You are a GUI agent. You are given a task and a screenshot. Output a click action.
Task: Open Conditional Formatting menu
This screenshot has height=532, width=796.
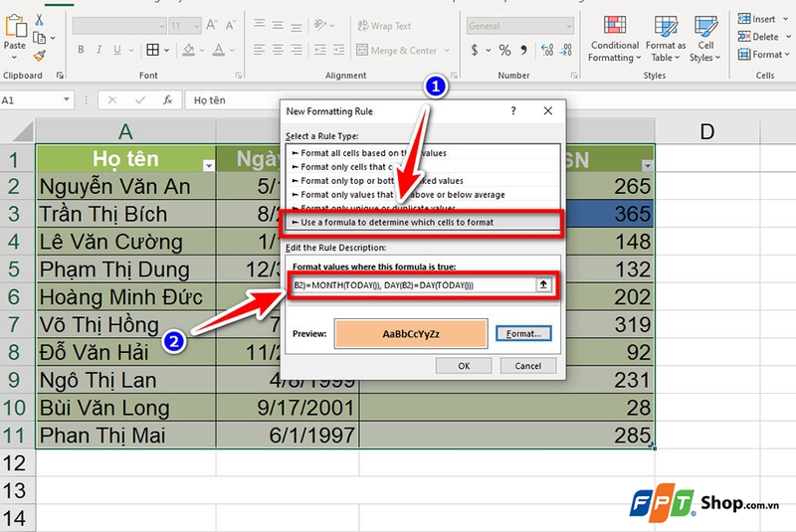coord(615,39)
